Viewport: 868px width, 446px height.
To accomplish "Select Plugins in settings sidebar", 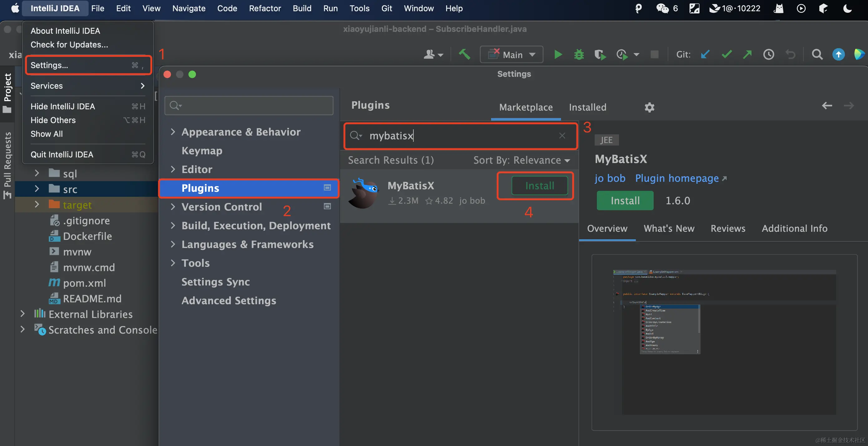I will tap(249, 188).
